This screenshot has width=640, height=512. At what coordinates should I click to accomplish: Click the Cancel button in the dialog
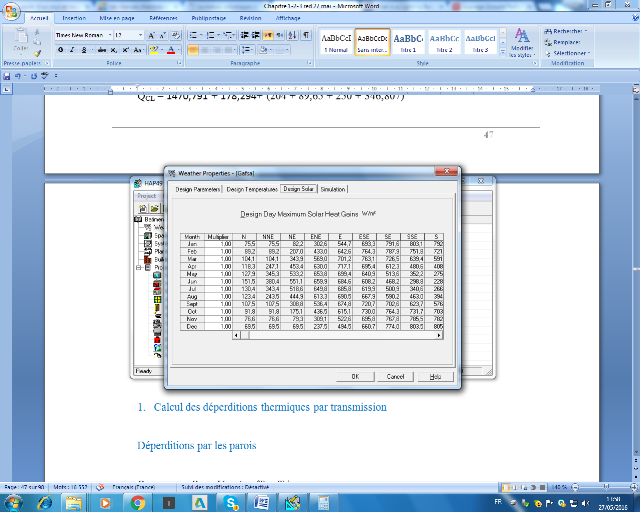[x=395, y=376]
